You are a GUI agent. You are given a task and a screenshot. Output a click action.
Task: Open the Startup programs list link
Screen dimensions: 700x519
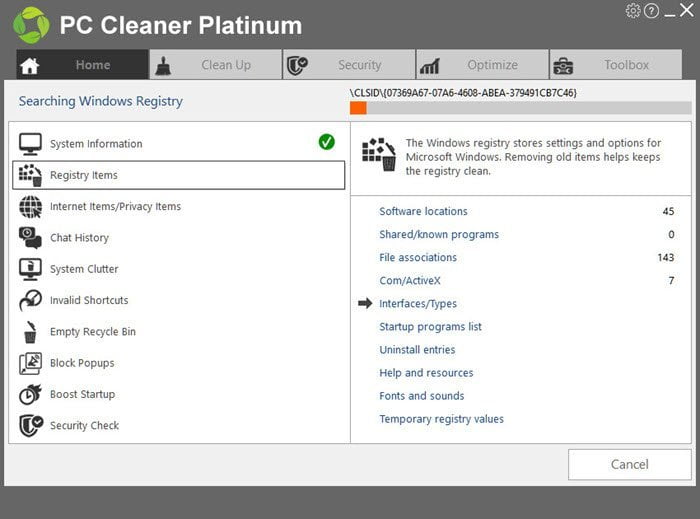coord(430,327)
